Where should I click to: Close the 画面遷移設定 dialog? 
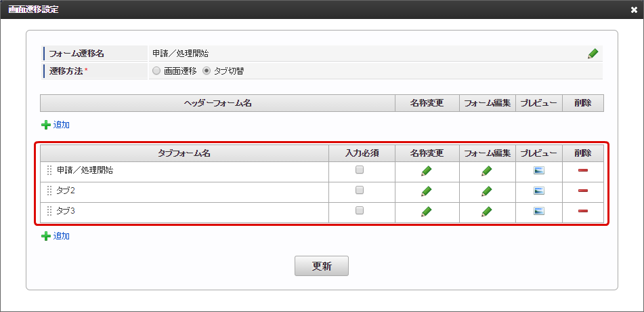click(x=634, y=9)
